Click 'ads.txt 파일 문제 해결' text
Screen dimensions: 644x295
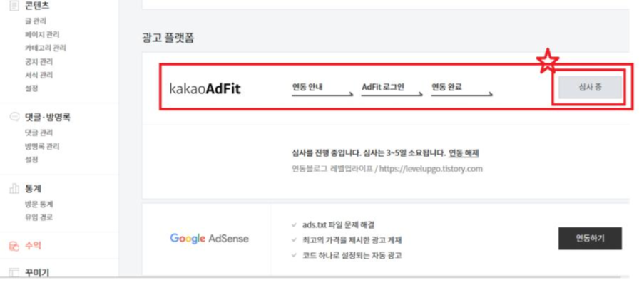tap(339, 225)
